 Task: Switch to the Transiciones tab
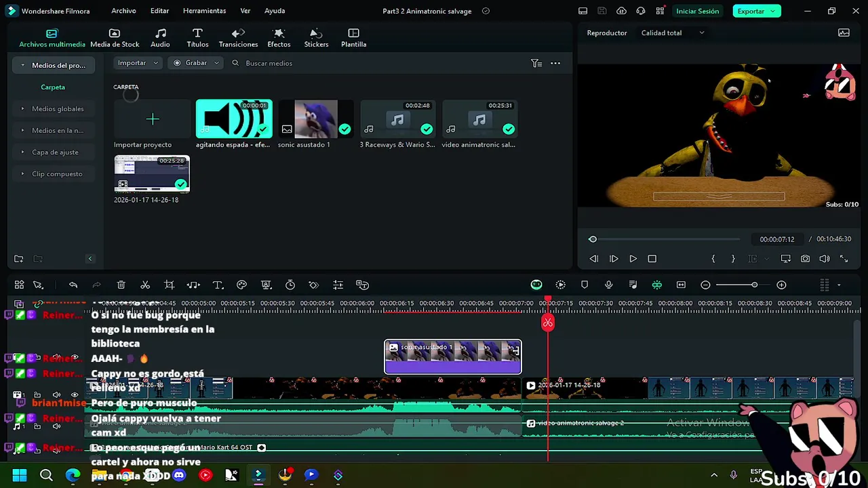238,38
